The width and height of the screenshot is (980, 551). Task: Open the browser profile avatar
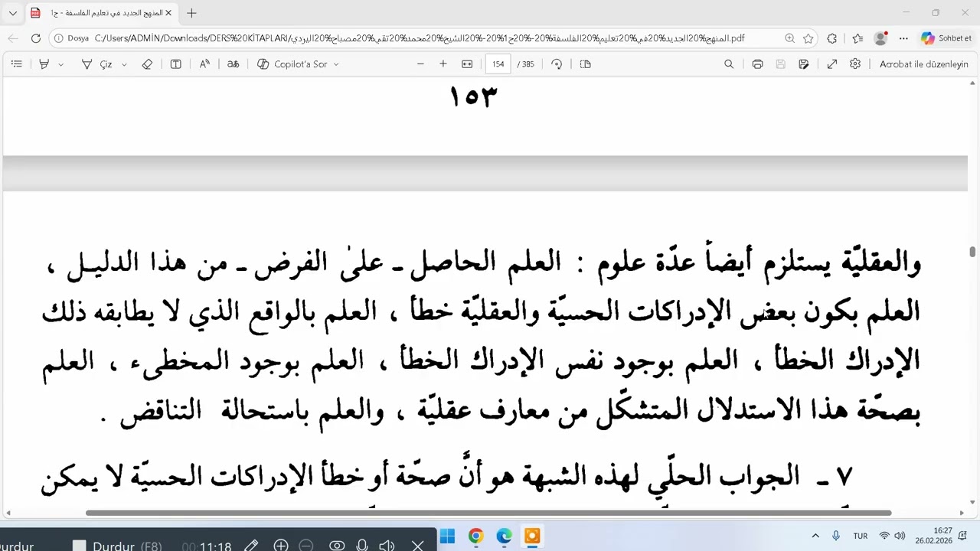point(880,38)
